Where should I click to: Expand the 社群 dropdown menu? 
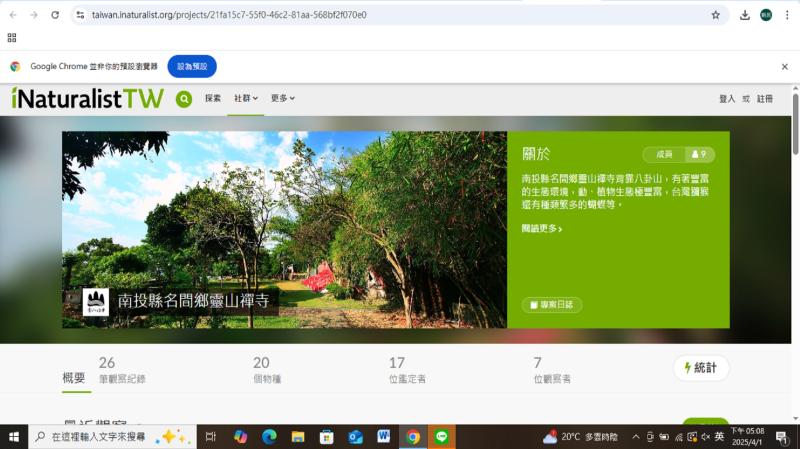click(x=246, y=98)
